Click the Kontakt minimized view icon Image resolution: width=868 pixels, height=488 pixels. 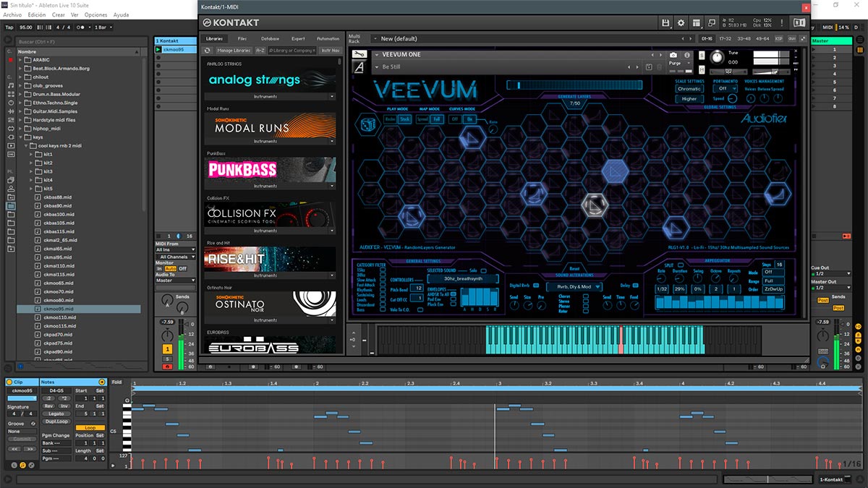[x=712, y=23]
